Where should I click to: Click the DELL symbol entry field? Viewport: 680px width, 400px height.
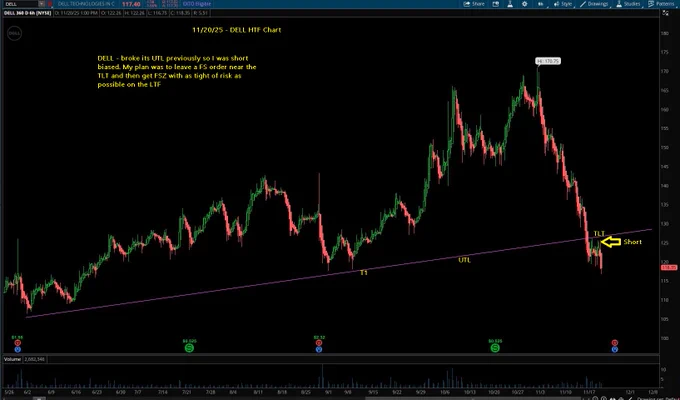pos(20,4)
